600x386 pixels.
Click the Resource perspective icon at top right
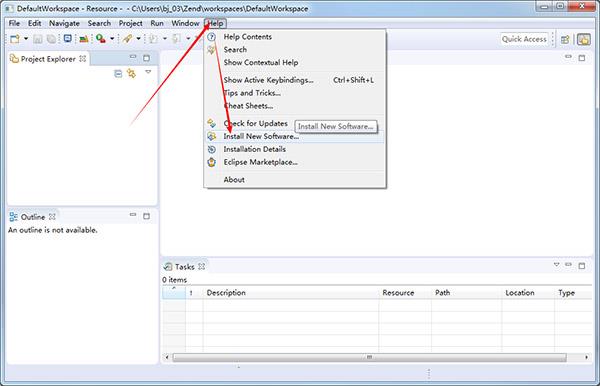point(584,39)
